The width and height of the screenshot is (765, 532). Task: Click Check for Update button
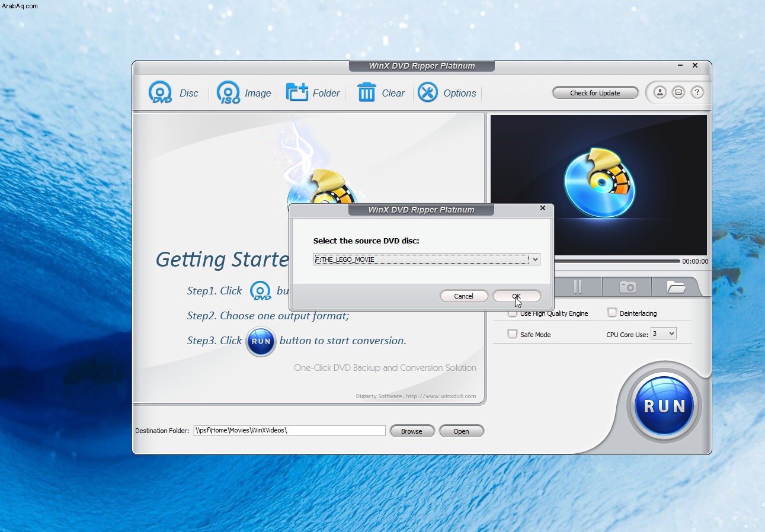[x=595, y=93]
